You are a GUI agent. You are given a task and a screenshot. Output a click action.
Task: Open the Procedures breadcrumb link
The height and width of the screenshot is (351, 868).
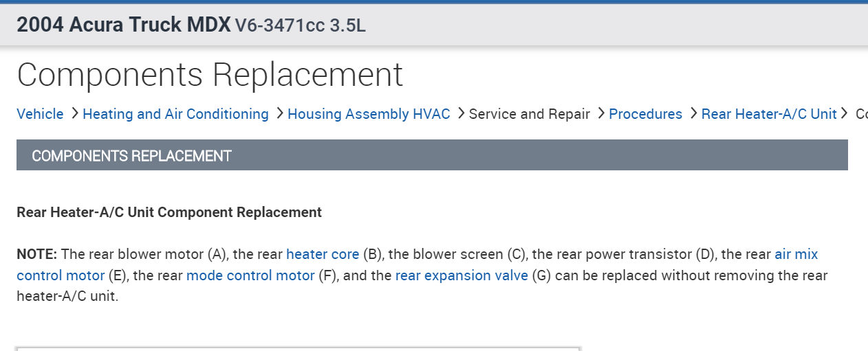pyautogui.click(x=645, y=114)
